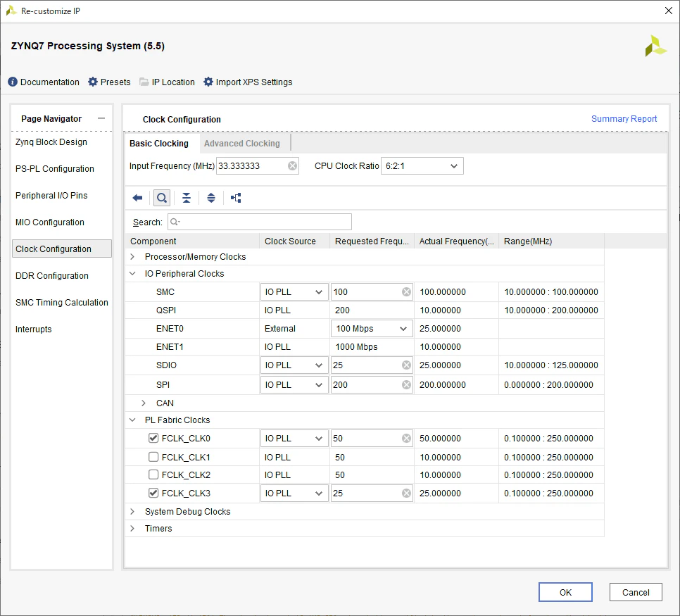
Task: Click the tree hierarchy view icon
Action: coord(236,198)
